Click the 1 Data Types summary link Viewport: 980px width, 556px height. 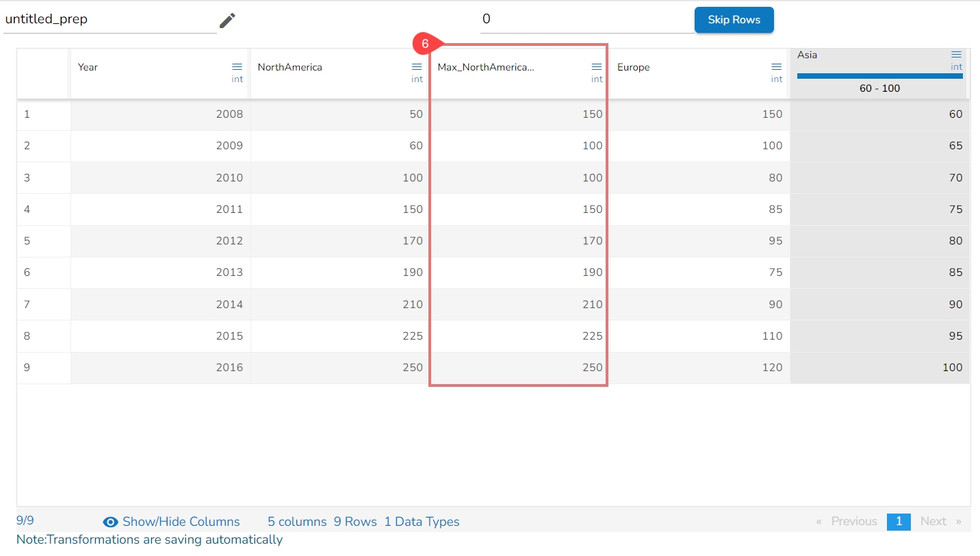pos(422,522)
